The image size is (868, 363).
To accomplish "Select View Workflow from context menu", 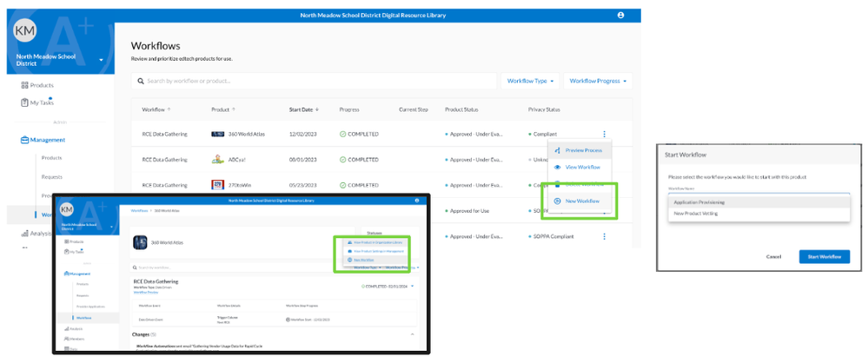I will point(582,167).
